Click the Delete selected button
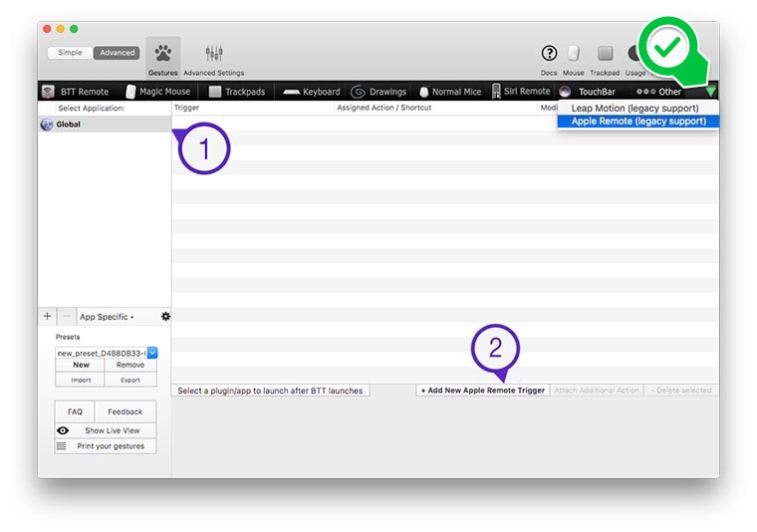Viewport: 757px width, 532px height. (680, 391)
